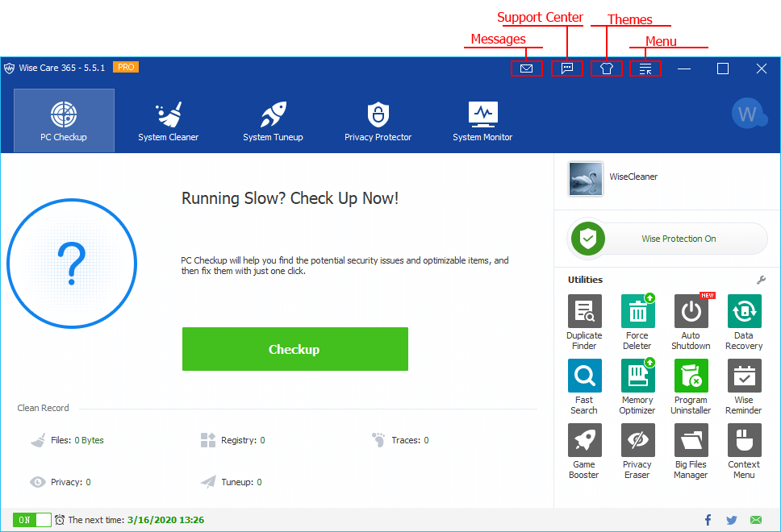Open the Themes shirt icon

[x=607, y=69]
